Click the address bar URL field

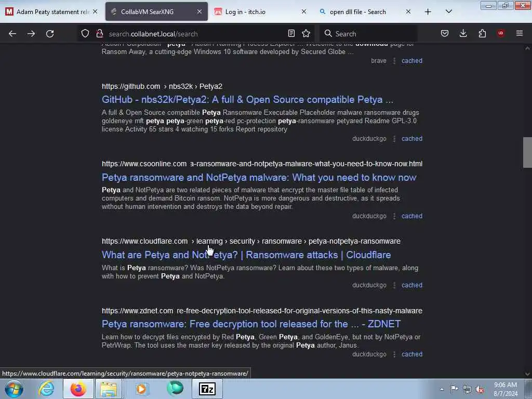(x=195, y=34)
